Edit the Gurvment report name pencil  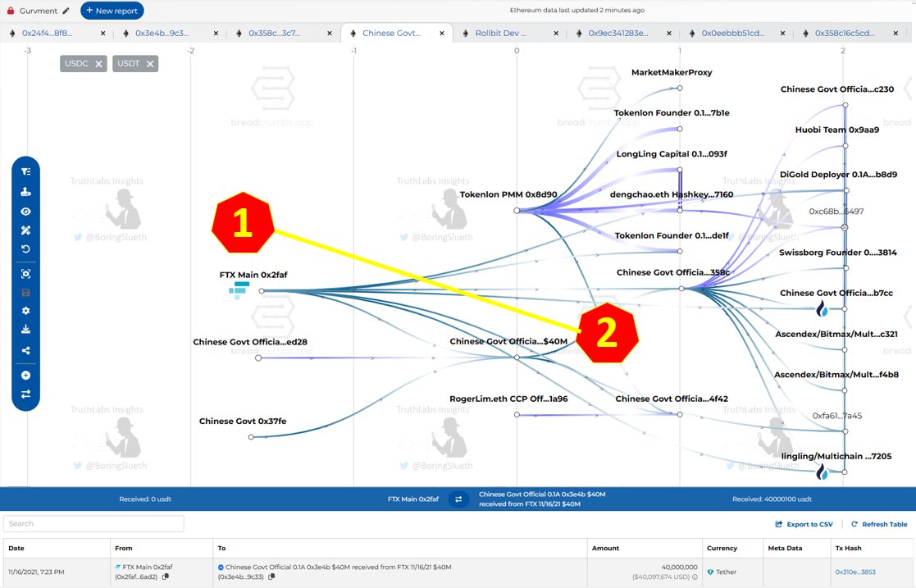point(66,11)
